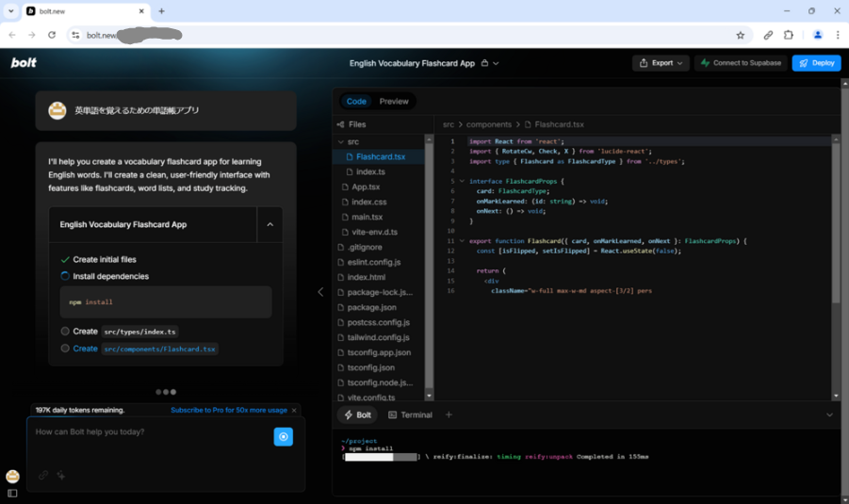Screen dimensions: 849x504
Task: Fold the Flashcard function block
Action: [x=462, y=241]
